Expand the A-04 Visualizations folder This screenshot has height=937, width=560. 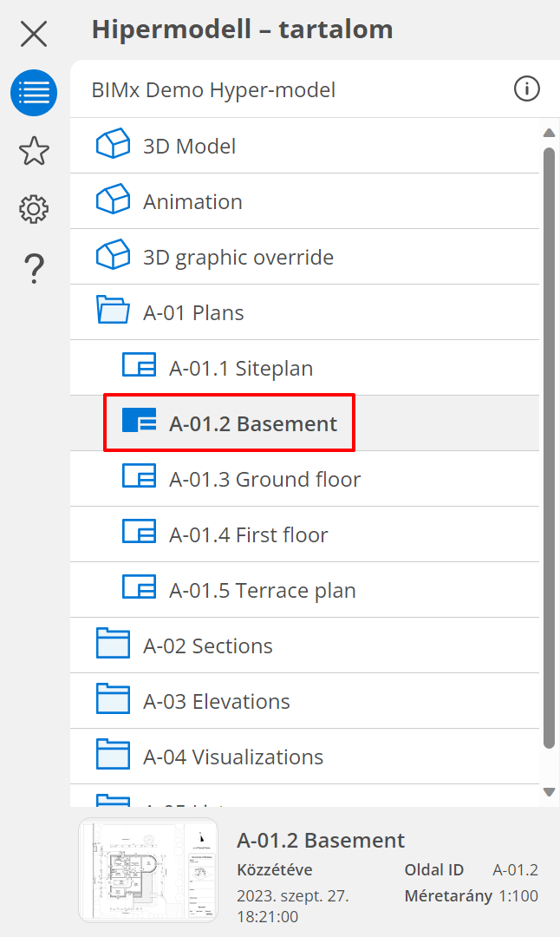click(x=232, y=757)
